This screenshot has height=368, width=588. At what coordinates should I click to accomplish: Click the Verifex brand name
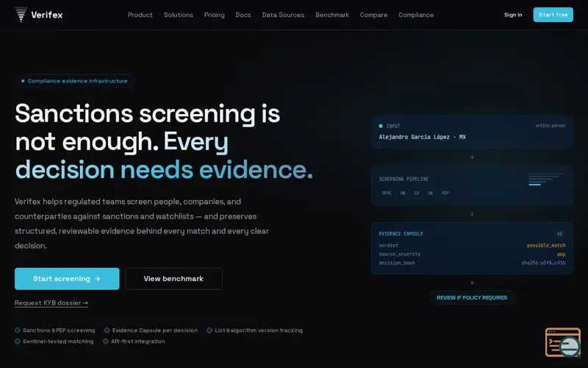(47, 15)
